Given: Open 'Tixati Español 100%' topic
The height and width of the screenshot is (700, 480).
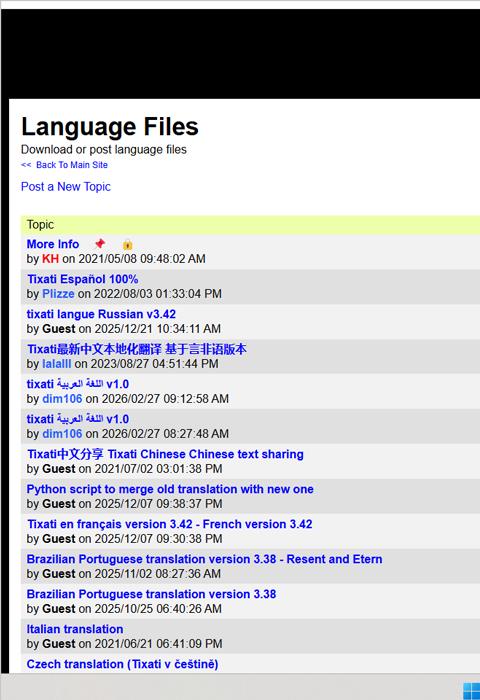Looking at the screenshot, I should pos(83,279).
